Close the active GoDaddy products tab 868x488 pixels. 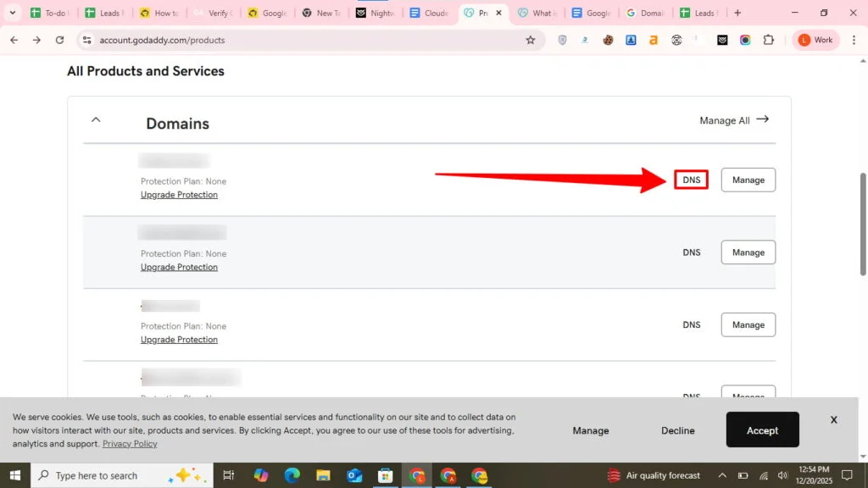[498, 13]
